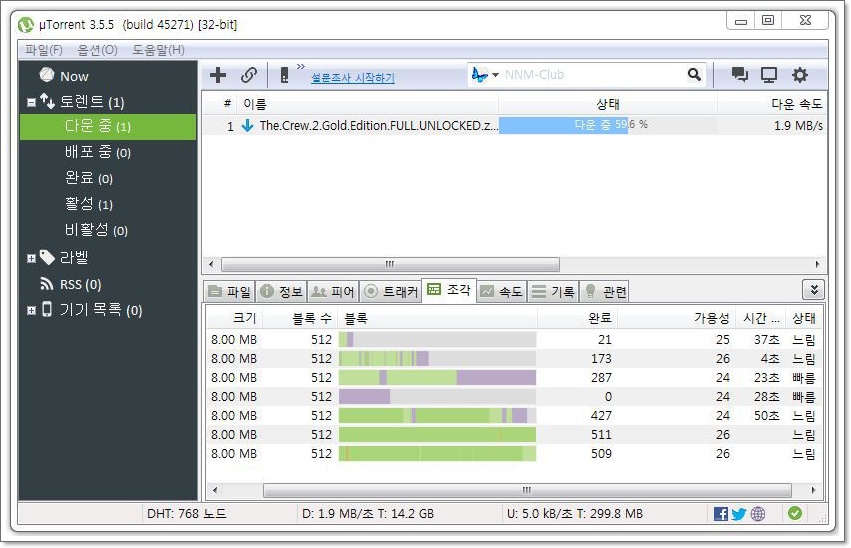Collapse the 토렌트 (1) tree node

(31, 102)
